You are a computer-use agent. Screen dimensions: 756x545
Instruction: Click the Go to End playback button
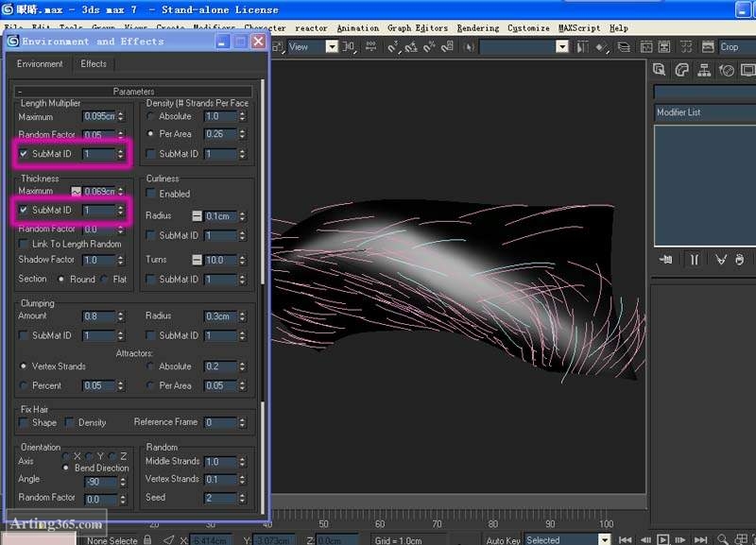click(700, 539)
